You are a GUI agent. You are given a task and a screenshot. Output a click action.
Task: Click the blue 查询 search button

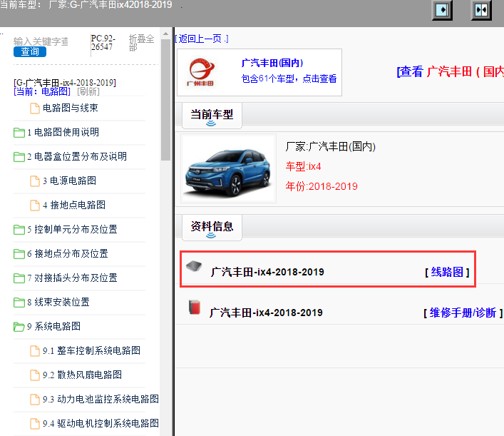point(30,52)
